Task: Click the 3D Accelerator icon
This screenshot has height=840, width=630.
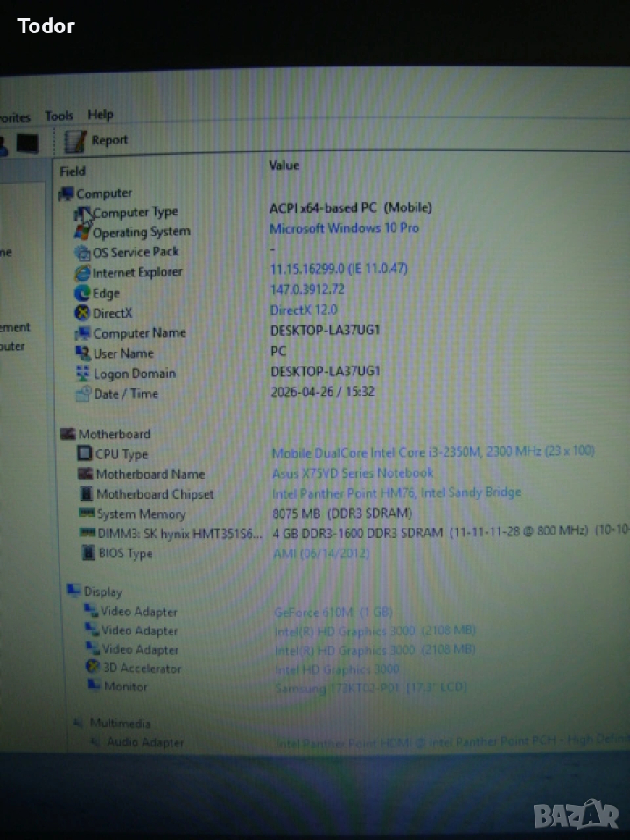Action: [93, 668]
